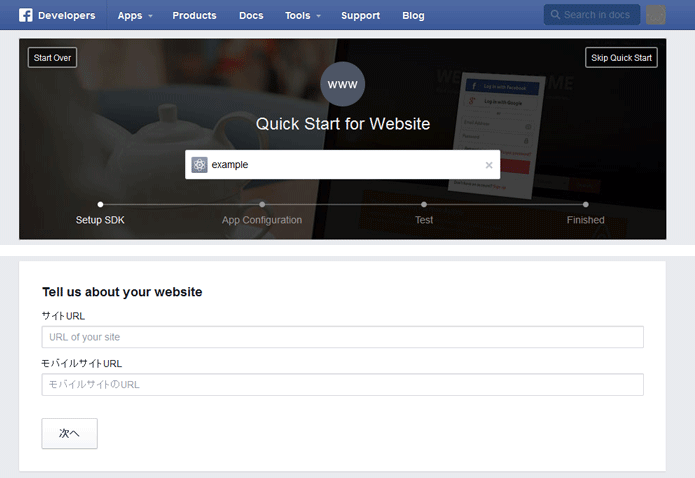This screenshot has height=478, width=695.
Task: Select the Test progress step marker
Action: pos(424,205)
